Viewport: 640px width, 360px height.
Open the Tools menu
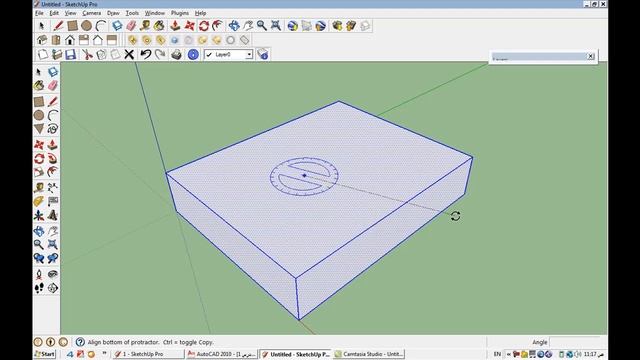[132, 13]
